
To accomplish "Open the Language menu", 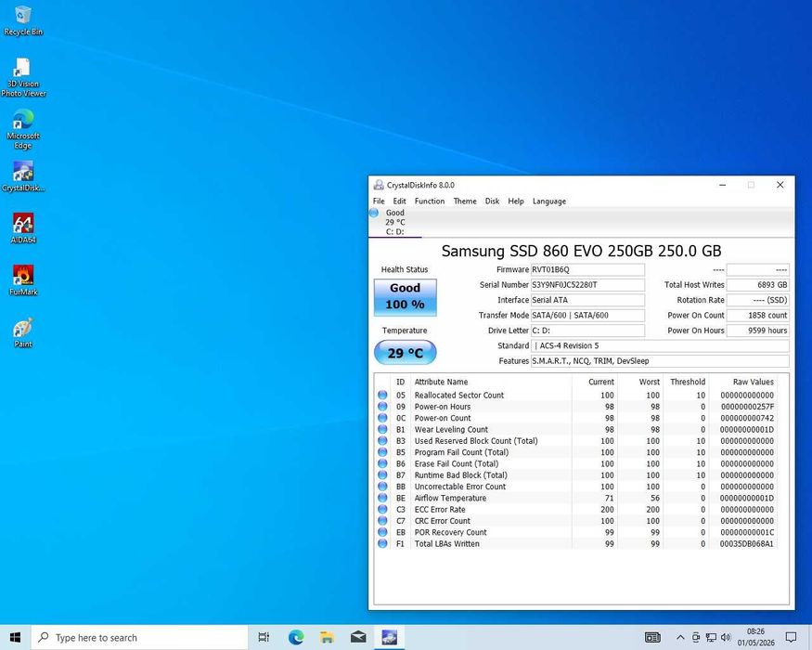I will 549,201.
